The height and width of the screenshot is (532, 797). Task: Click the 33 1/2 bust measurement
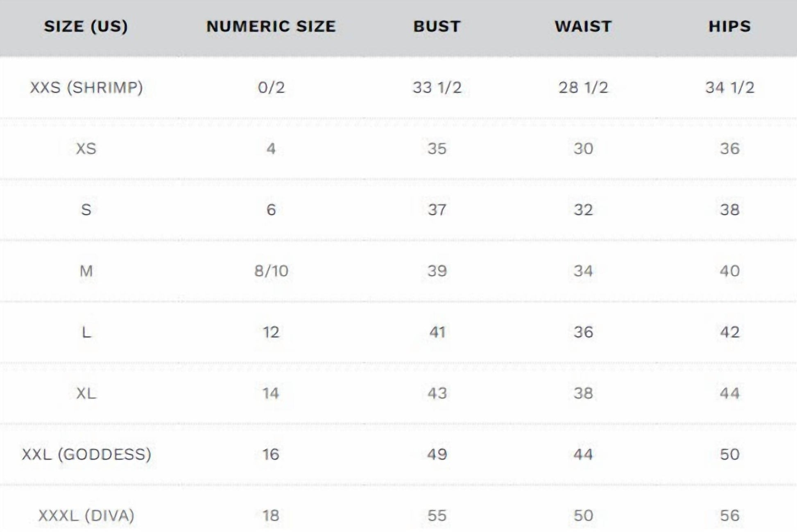click(x=437, y=87)
